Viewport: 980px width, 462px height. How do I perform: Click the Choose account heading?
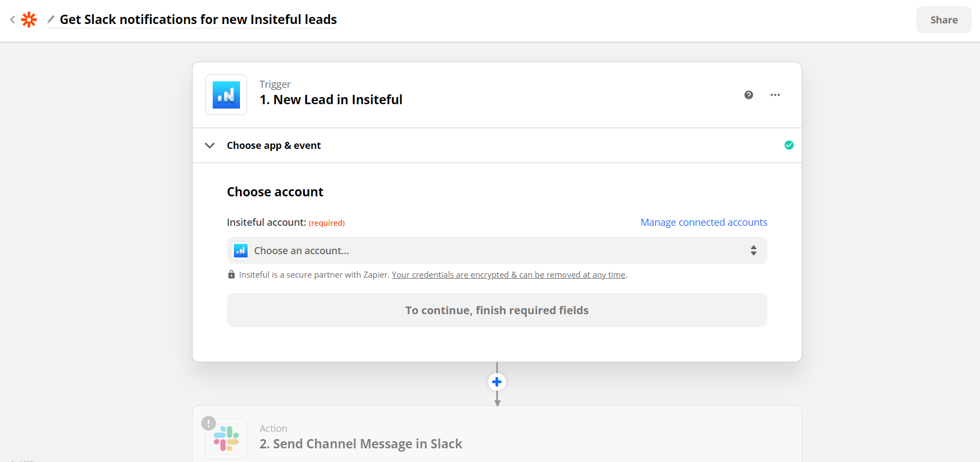275,192
